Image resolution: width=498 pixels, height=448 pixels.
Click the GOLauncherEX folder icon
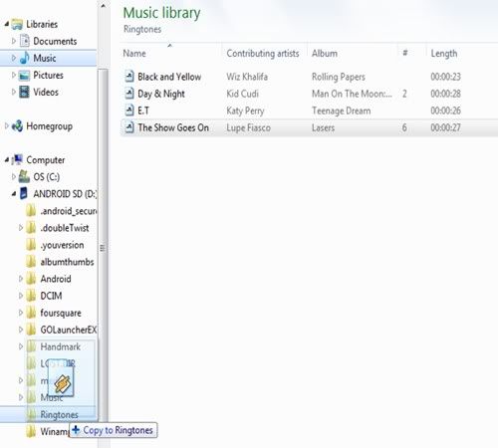click(x=31, y=330)
